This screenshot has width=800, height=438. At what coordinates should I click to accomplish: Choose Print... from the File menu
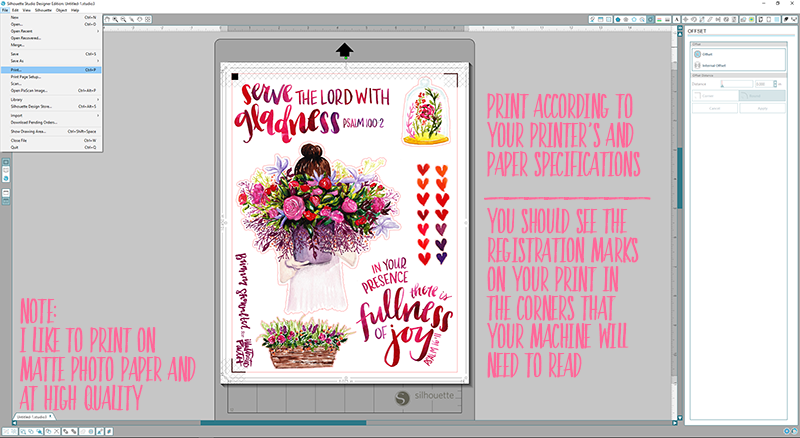[51, 69]
